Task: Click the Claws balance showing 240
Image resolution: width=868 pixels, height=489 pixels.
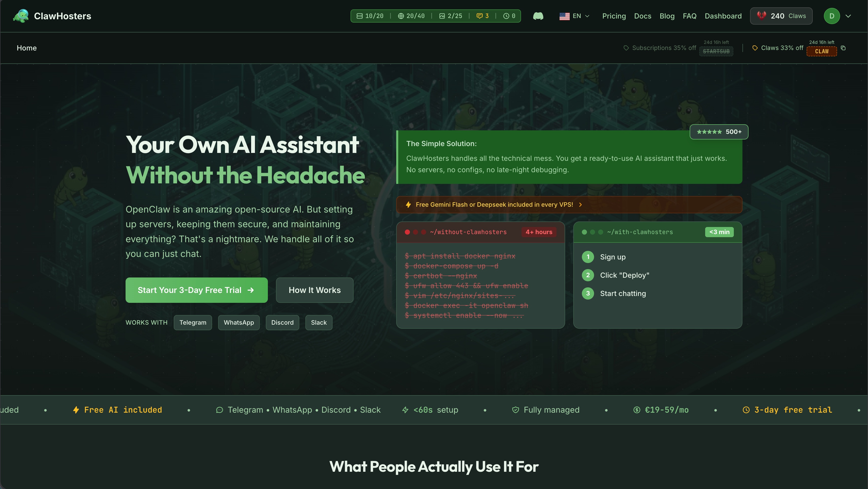Action: pyautogui.click(x=781, y=16)
